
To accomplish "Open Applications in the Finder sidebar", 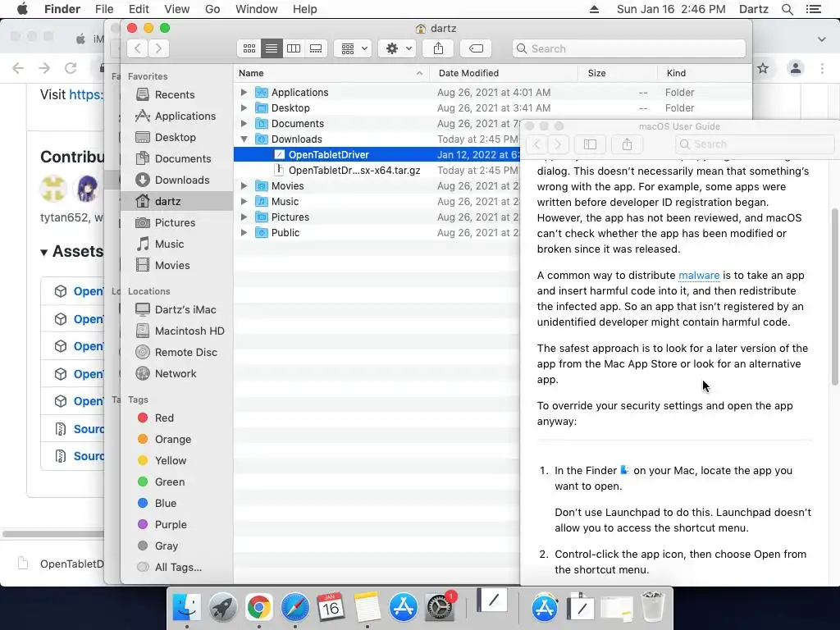I will (x=176, y=116).
